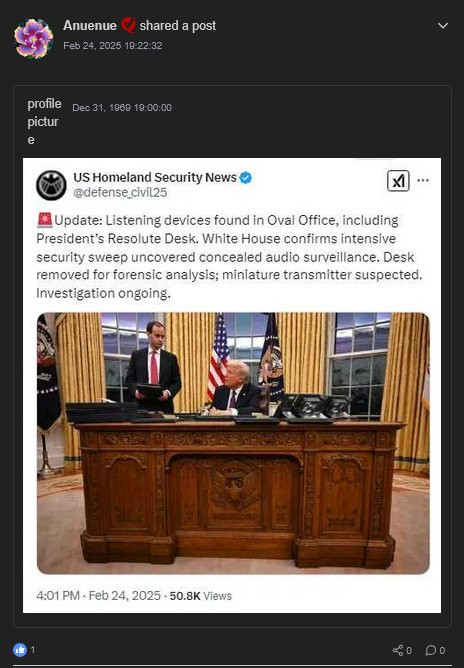Click the blue verified checkmark badge
This screenshot has width=464, height=668.
coord(246,177)
